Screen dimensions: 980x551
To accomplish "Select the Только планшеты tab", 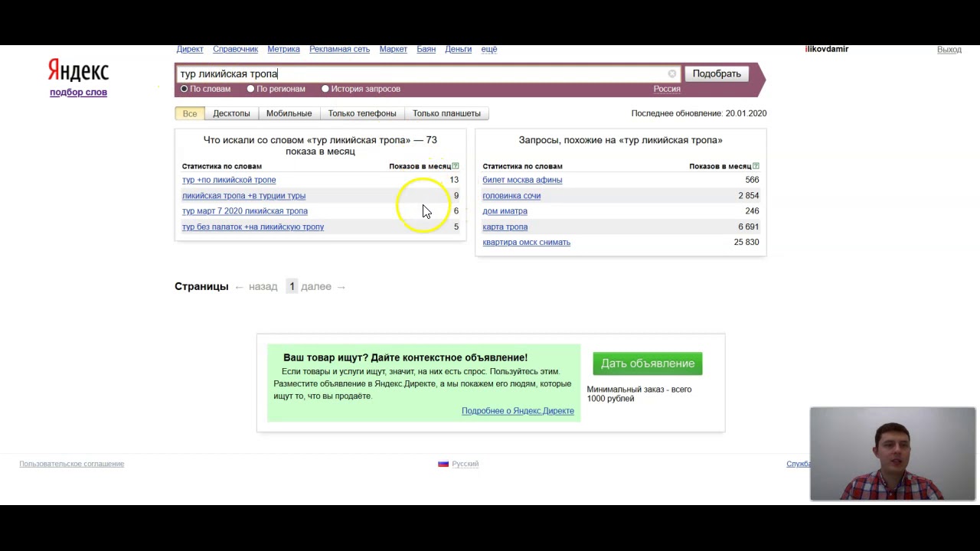I will (x=446, y=113).
